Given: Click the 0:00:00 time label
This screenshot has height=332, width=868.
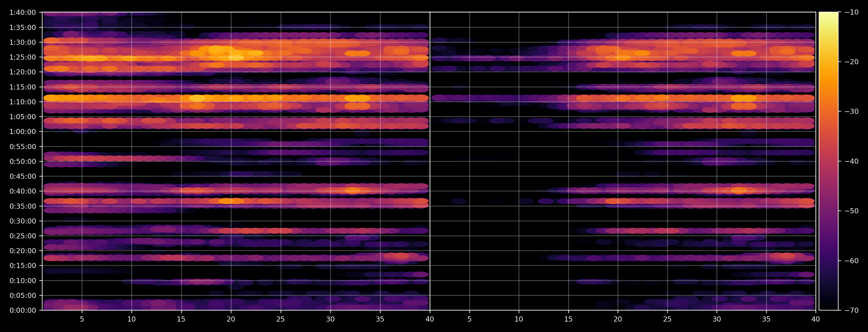Looking at the screenshot, I should tap(23, 310).
